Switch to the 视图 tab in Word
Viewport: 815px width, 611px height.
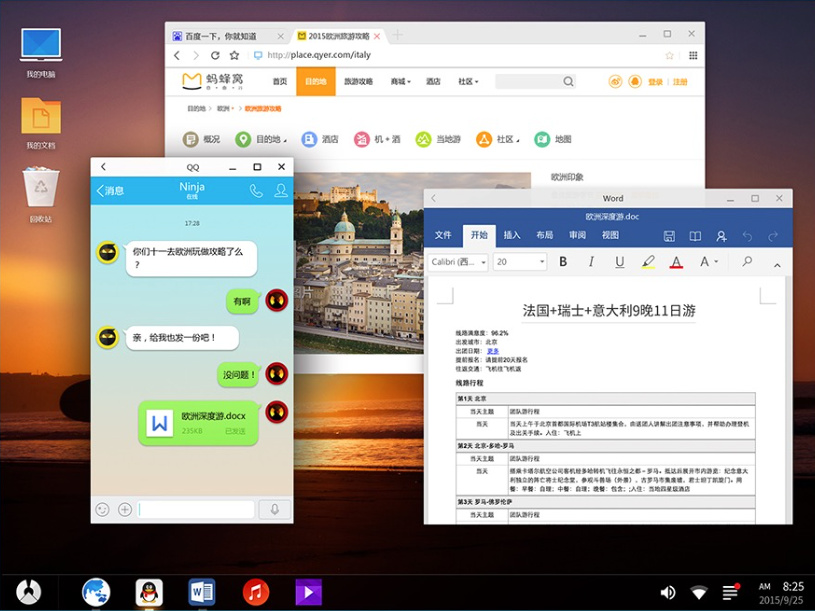610,235
